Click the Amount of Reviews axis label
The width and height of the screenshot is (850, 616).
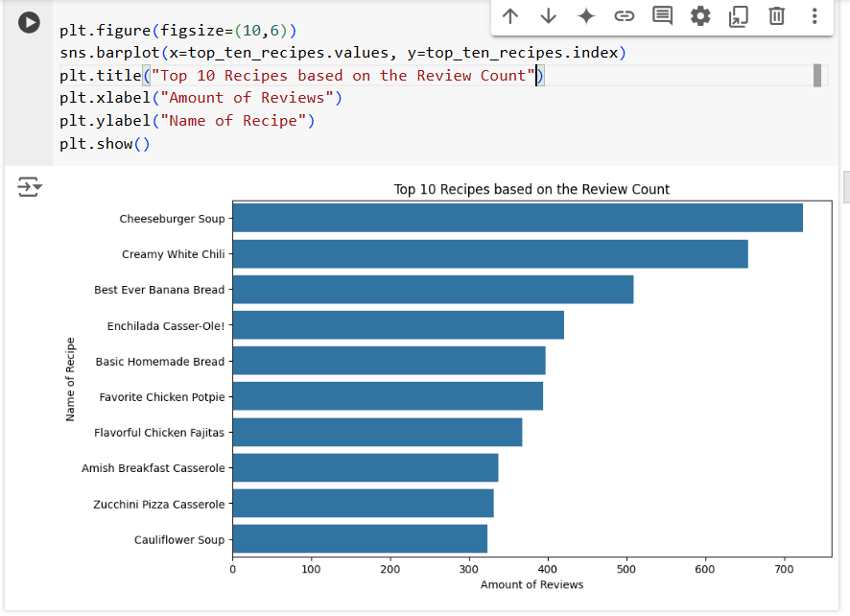click(531, 584)
